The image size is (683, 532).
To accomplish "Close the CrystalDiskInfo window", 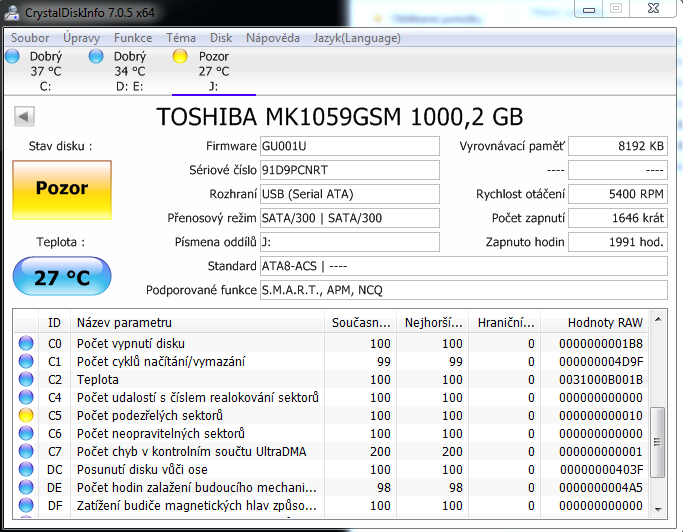I will click(653, 8).
